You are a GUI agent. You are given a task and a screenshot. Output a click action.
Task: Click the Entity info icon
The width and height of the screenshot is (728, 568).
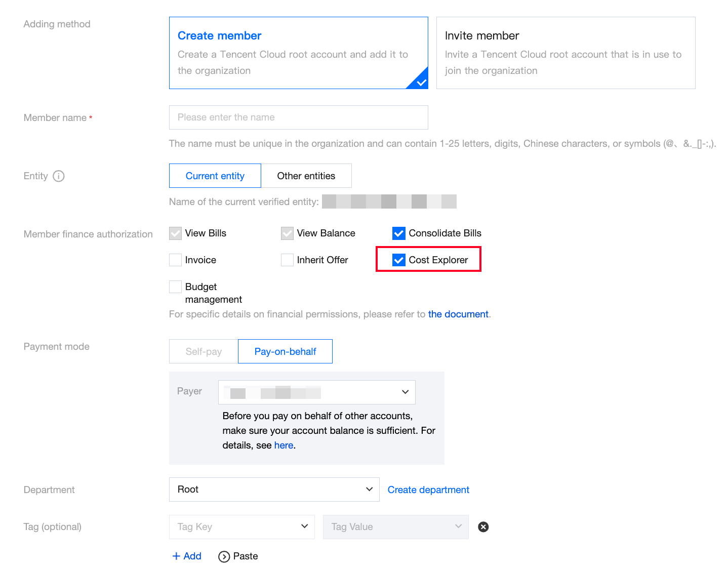pyautogui.click(x=59, y=176)
